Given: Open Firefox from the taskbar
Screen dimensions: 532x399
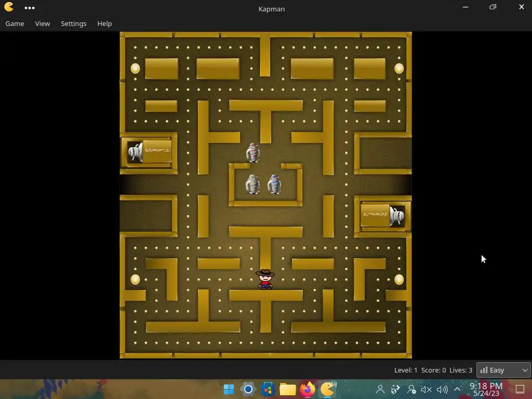Looking at the screenshot, I should [308, 389].
